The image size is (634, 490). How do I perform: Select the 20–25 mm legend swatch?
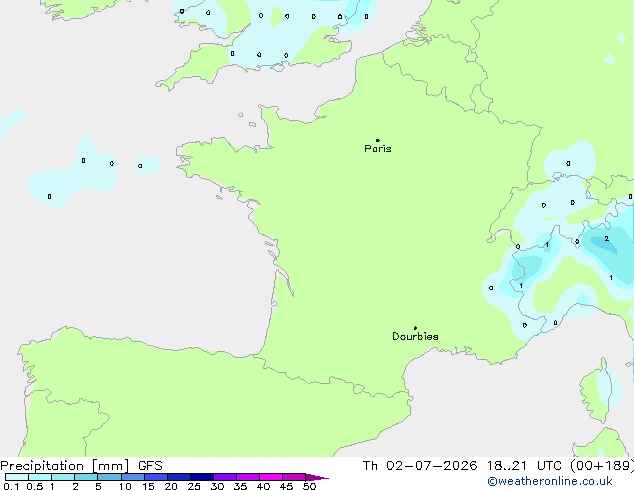[x=179, y=477]
